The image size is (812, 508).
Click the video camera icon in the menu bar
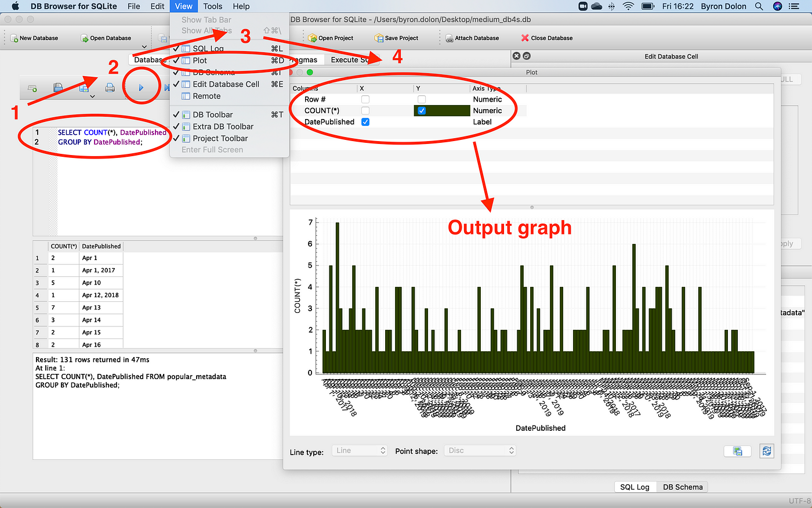pyautogui.click(x=583, y=6)
